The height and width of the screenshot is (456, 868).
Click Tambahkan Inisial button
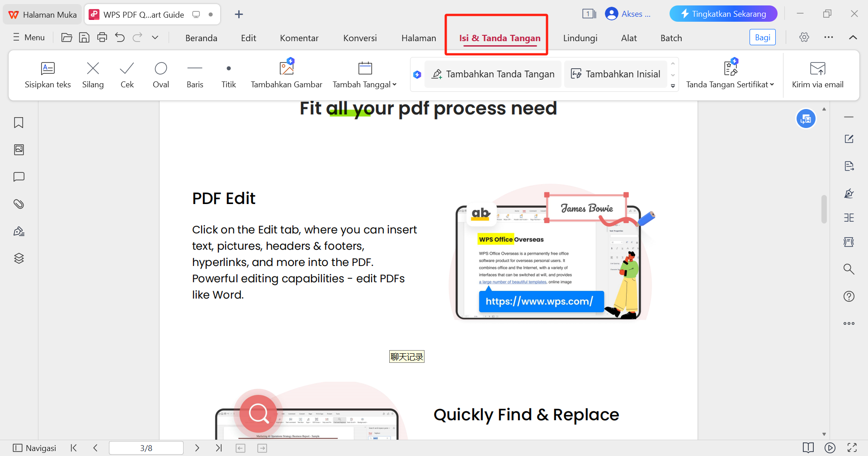click(x=616, y=74)
